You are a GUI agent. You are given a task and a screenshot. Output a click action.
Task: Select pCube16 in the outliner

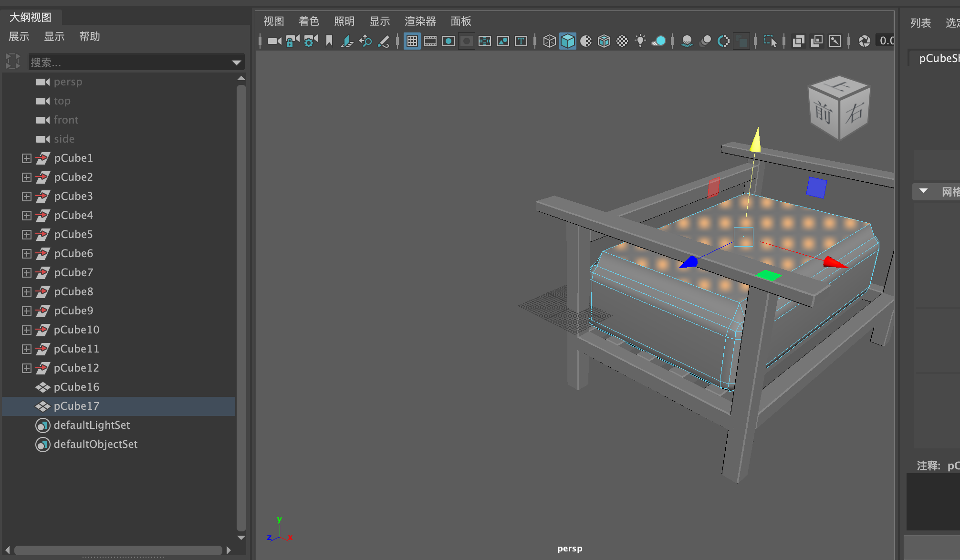[76, 387]
